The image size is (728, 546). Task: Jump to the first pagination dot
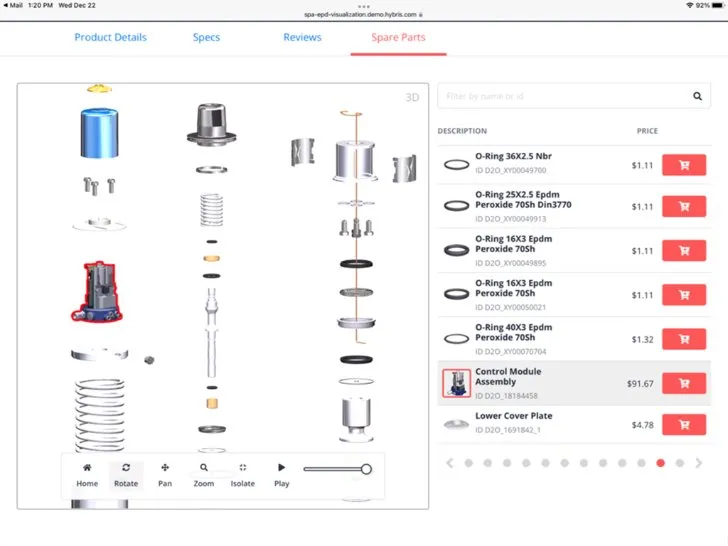[x=468, y=463]
